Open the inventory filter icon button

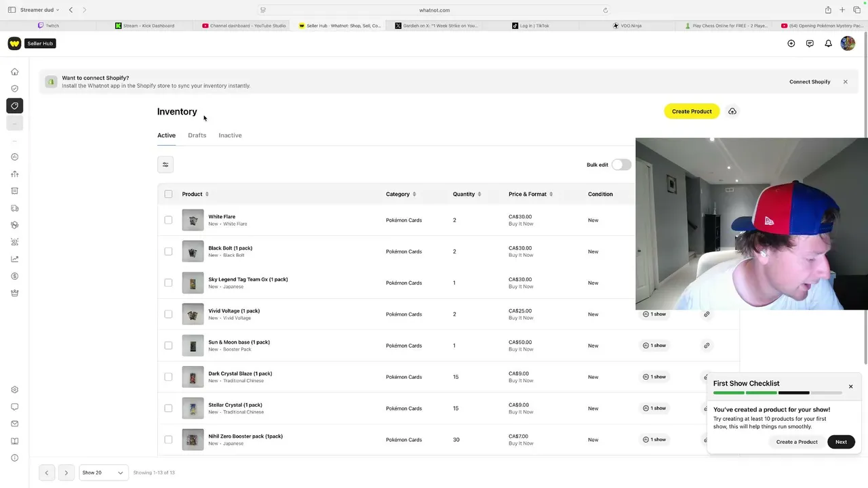point(165,165)
